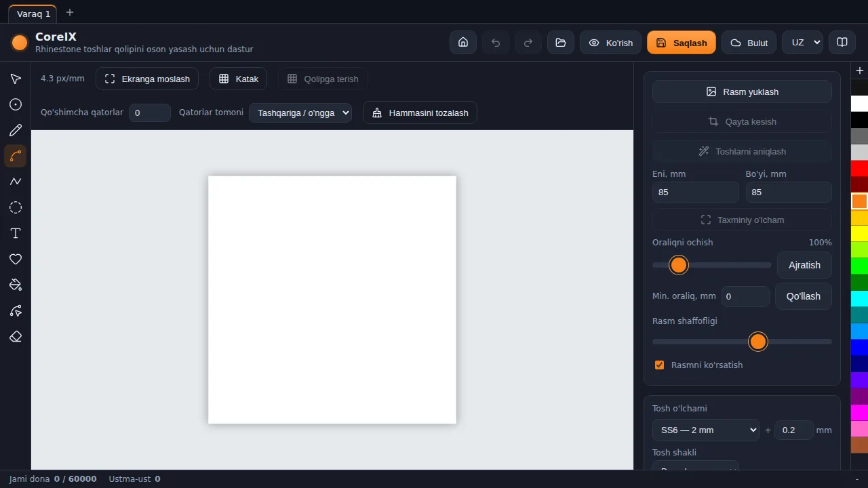Uncheck the Rasmni ko'rsatish checkbox

pos(659,365)
